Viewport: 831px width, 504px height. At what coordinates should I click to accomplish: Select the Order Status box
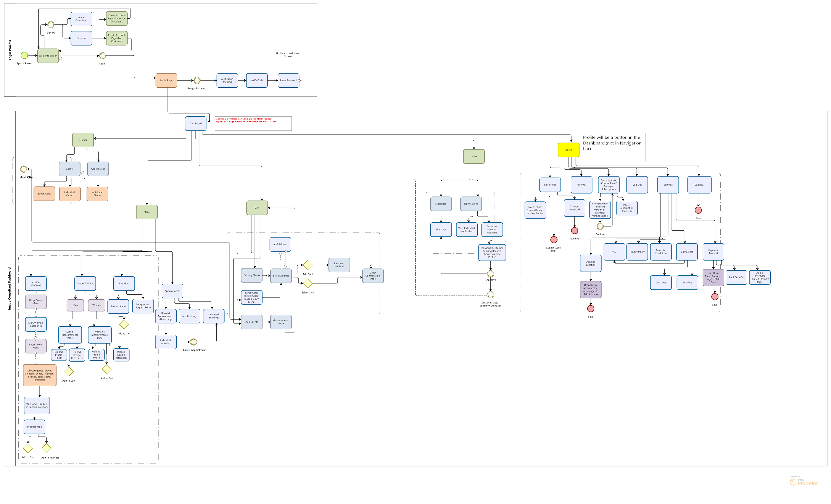[98, 169]
